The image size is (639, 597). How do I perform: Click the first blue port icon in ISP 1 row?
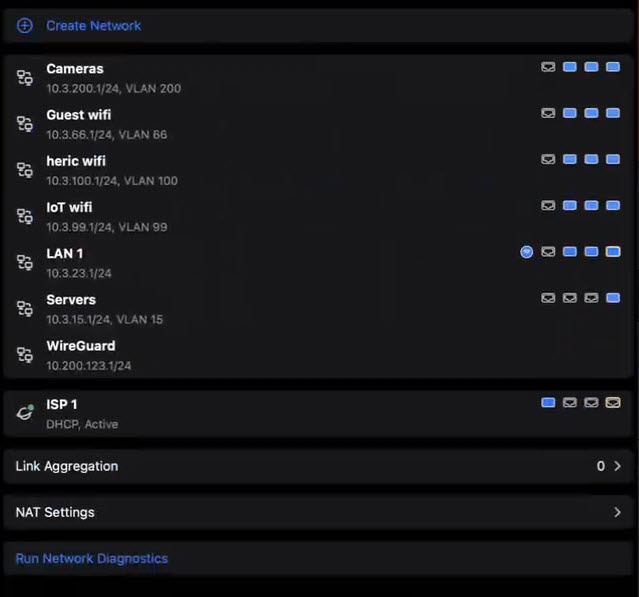(548, 403)
